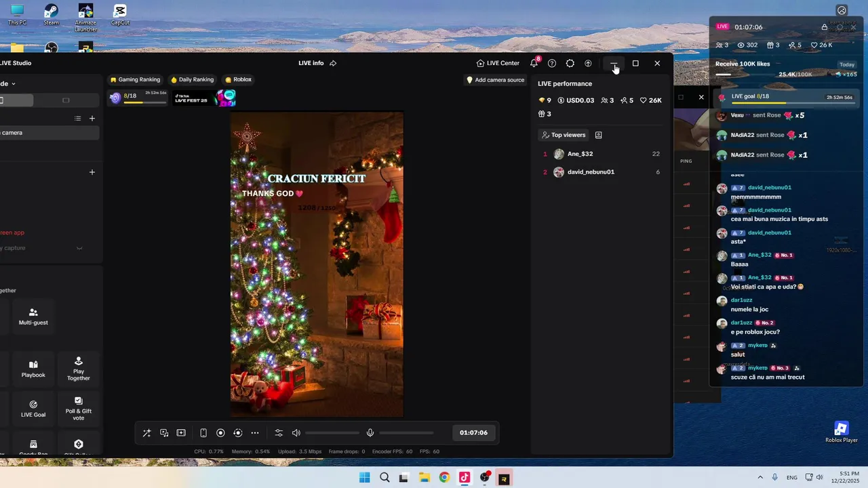Open the Playbook tool
This screenshot has width=868, height=488.
pyautogui.click(x=33, y=369)
